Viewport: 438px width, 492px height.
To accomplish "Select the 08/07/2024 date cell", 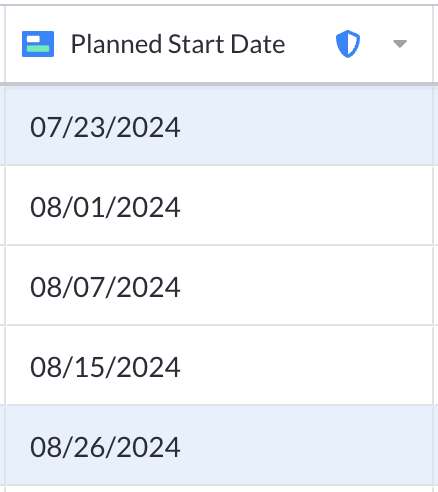I will pyautogui.click(x=219, y=286).
